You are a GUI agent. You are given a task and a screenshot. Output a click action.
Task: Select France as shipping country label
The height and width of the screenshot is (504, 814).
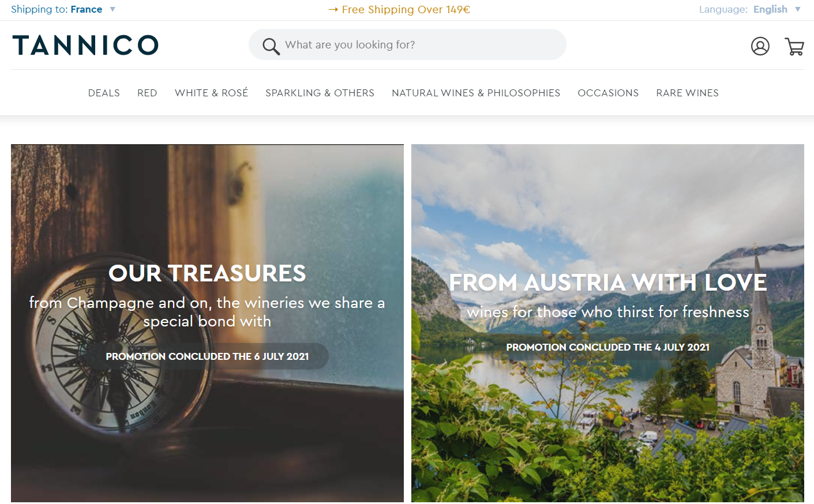[x=87, y=9]
